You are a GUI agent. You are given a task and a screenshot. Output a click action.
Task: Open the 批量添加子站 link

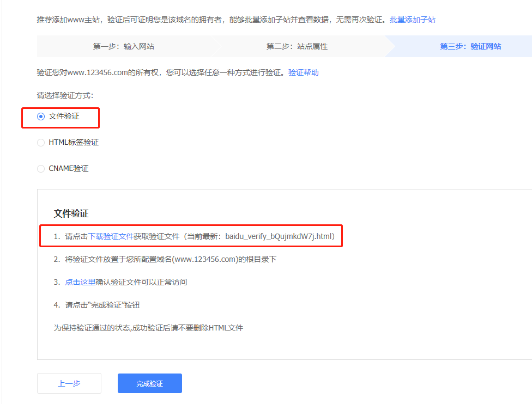pyautogui.click(x=412, y=20)
